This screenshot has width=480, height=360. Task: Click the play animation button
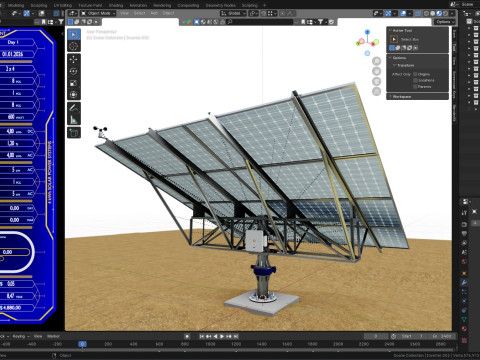pyautogui.click(x=222, y=336)
